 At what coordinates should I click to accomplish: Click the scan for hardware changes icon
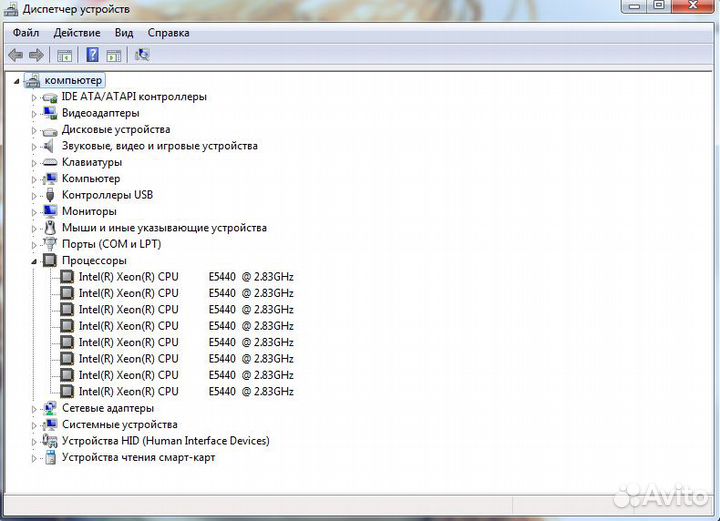point(142,55)
